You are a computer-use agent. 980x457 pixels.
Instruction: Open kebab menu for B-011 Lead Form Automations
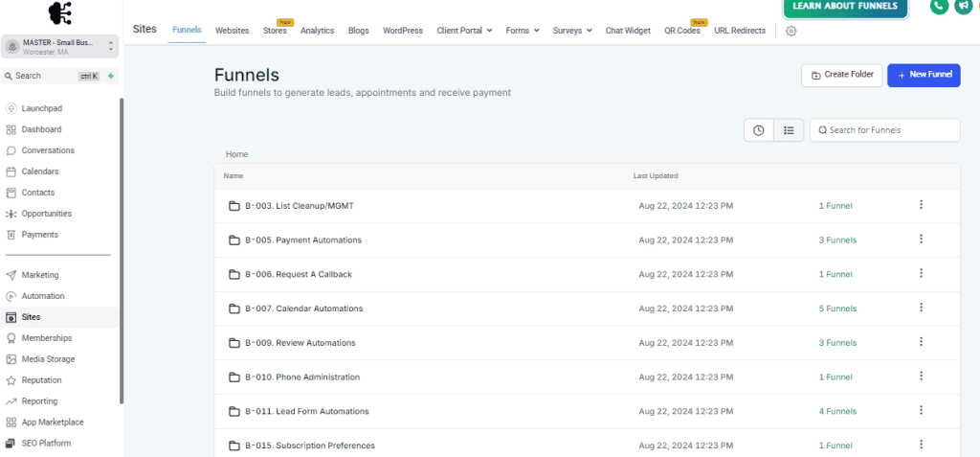click(x=921, y=410)
